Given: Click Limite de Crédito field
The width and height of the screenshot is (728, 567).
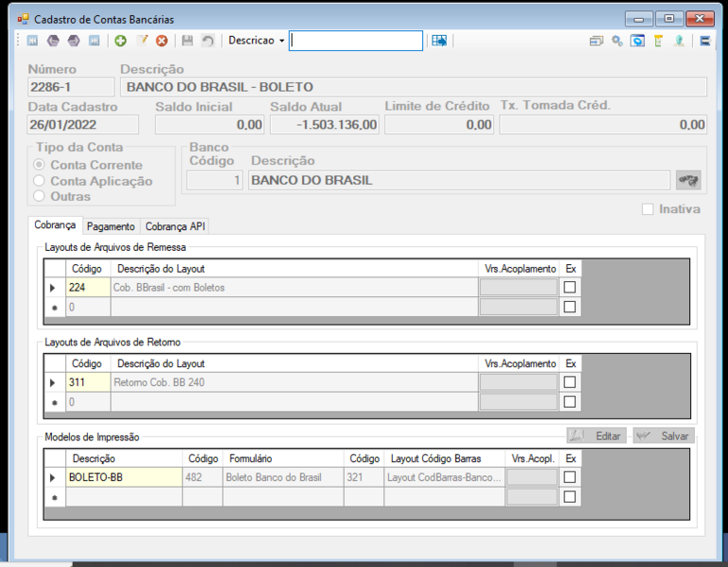Looking at the screenshot, I should [438, 124].
